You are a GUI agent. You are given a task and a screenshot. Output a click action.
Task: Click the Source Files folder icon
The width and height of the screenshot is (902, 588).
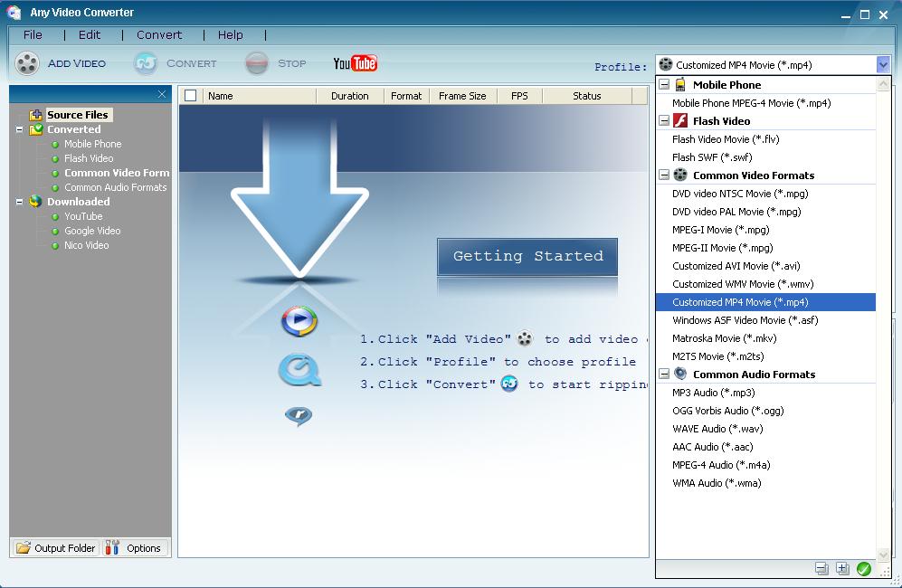click(x=35, y=115)
